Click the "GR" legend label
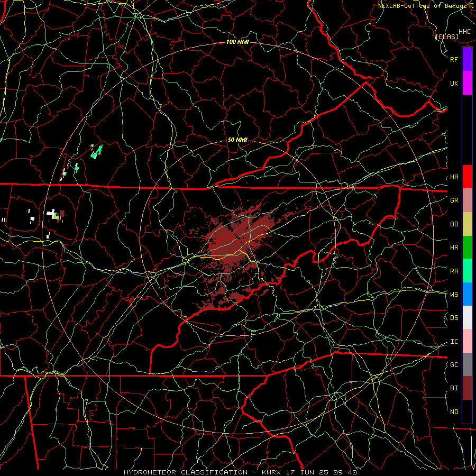The width and height of the screenshot is (476, 476). (454, 200)
